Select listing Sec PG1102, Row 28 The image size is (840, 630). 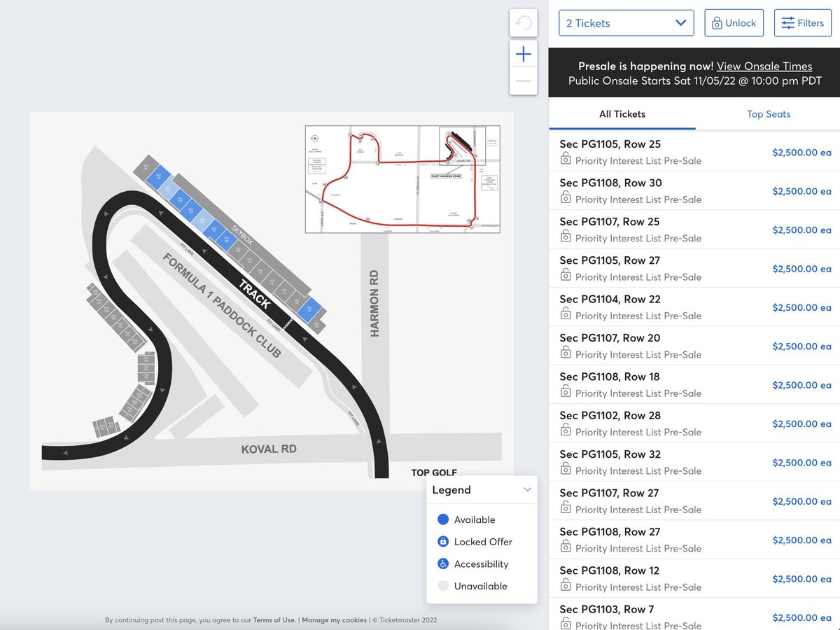tap(694, 423)
